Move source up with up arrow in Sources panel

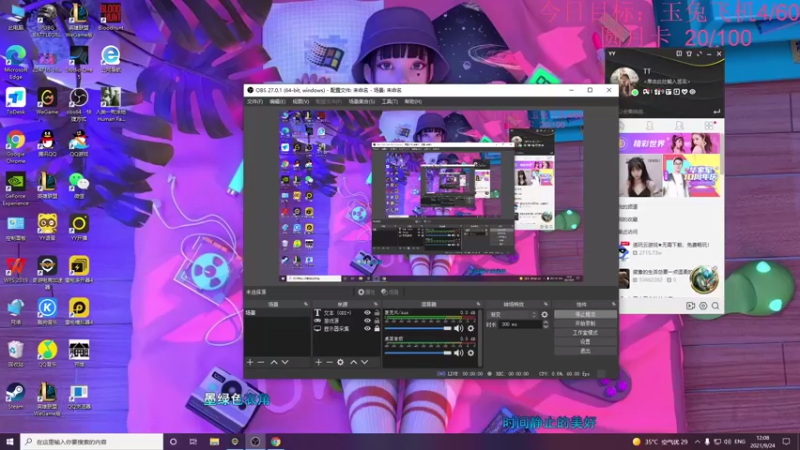pos(354,362)
